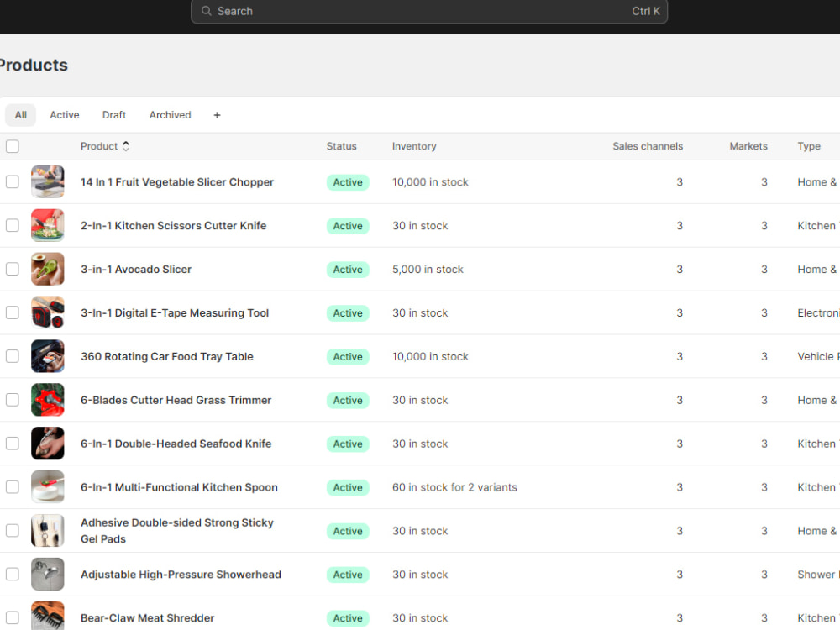
Task: Focus the Search input field
Action: [428, 11]
